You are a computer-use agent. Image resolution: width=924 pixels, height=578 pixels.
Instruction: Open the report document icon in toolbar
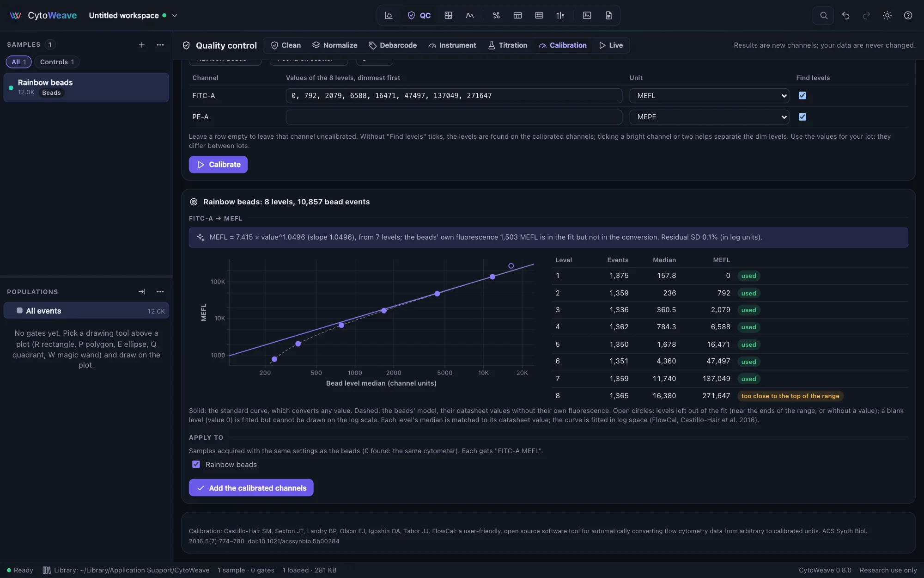tap(608, 15)
